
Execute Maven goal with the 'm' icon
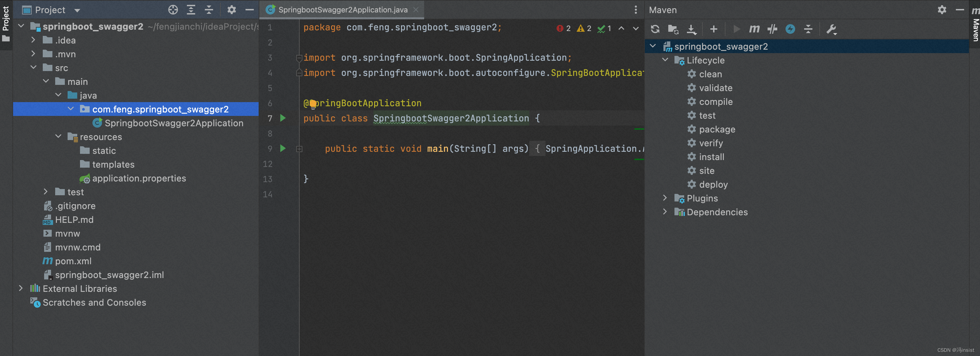(754, 29)
